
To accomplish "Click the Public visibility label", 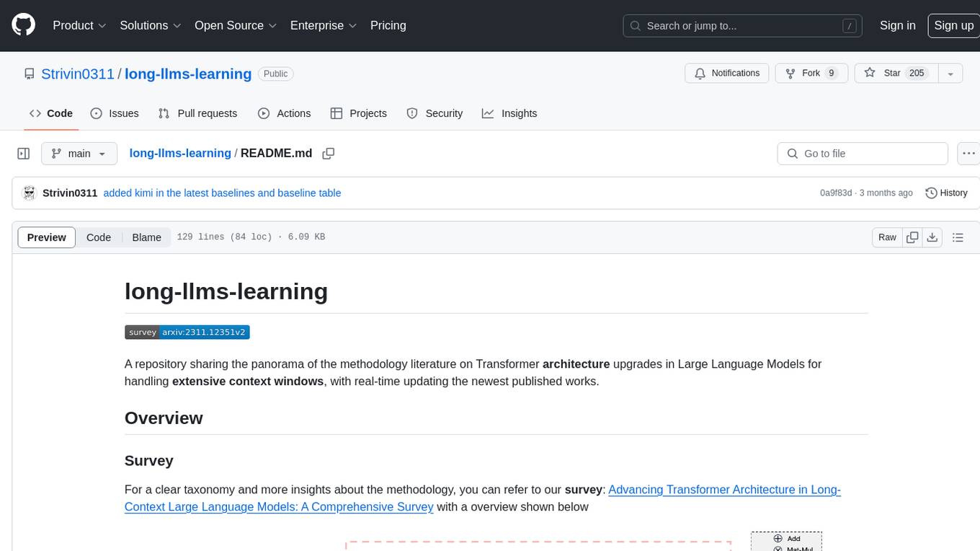I will 276,74.
